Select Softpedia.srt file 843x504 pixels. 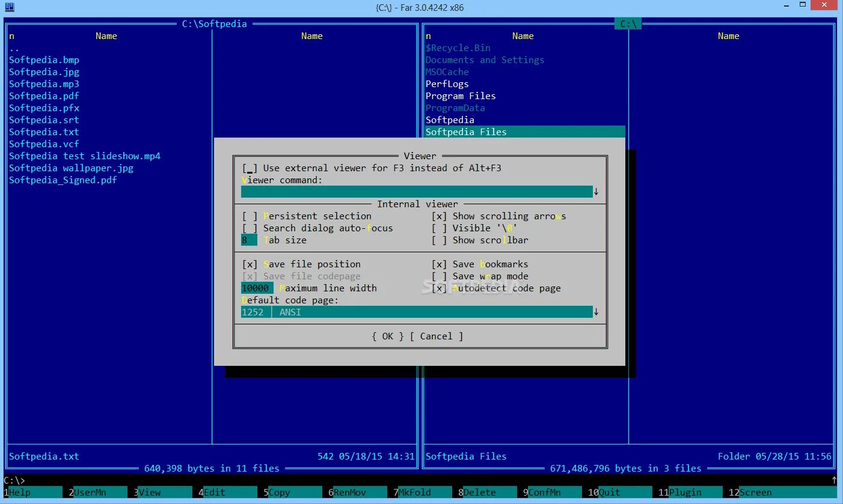(x=44, y=120)
